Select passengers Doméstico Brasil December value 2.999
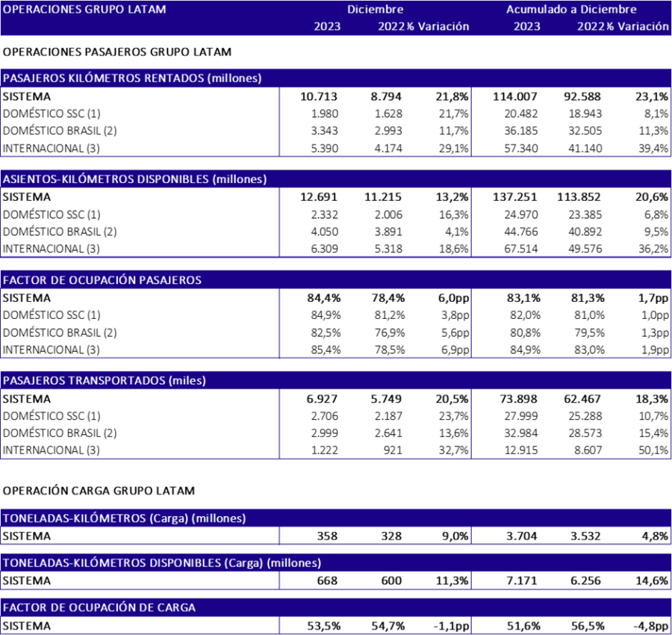Viewport: 672px width, 635px height. point(325,433)
